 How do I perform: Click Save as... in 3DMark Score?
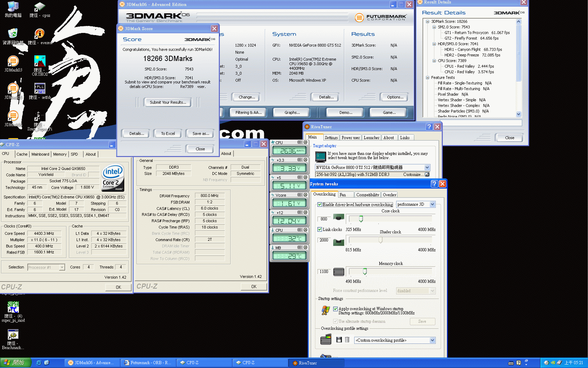(201, 134)
